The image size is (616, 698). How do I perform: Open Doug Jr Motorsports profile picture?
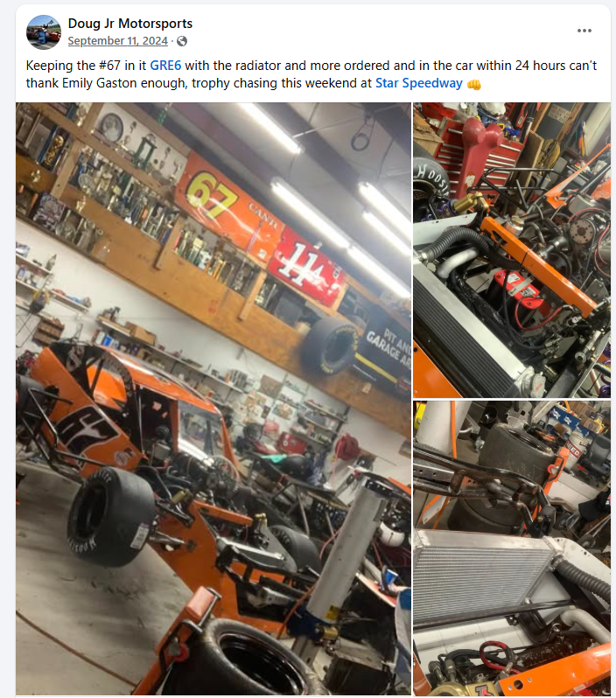click(x=43, y=32)
